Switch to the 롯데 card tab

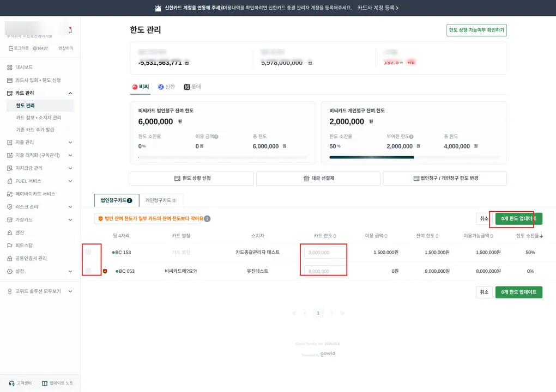pos(192,87)
